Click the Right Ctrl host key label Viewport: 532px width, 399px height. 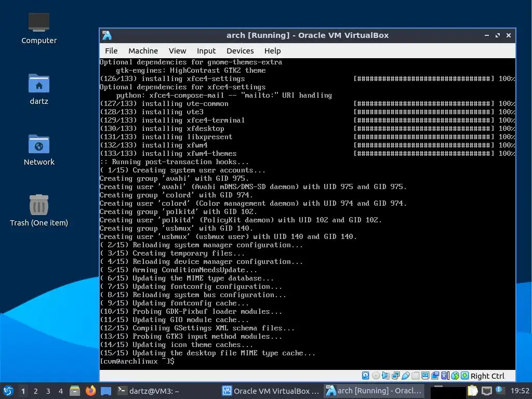[487, 376]
